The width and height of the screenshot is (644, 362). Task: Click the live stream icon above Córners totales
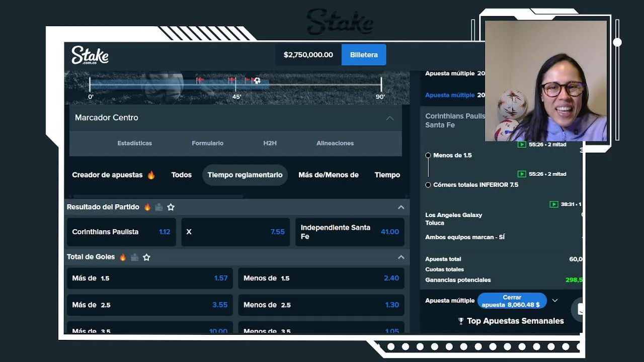click(x=522, y=174)
